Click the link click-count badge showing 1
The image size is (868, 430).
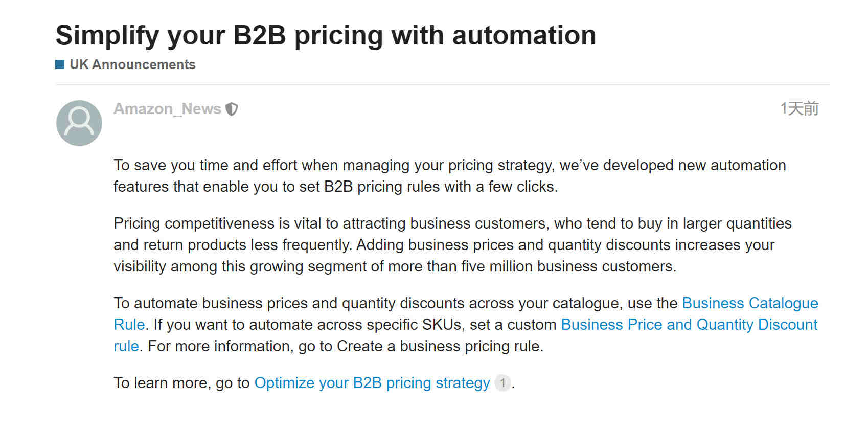[502, 383]
